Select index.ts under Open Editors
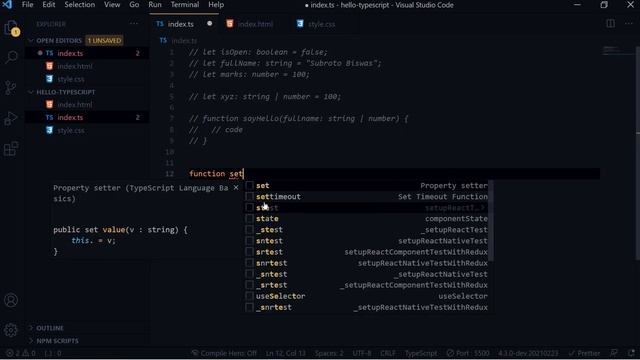Screen dimensions: 640x360 (87, 53)
